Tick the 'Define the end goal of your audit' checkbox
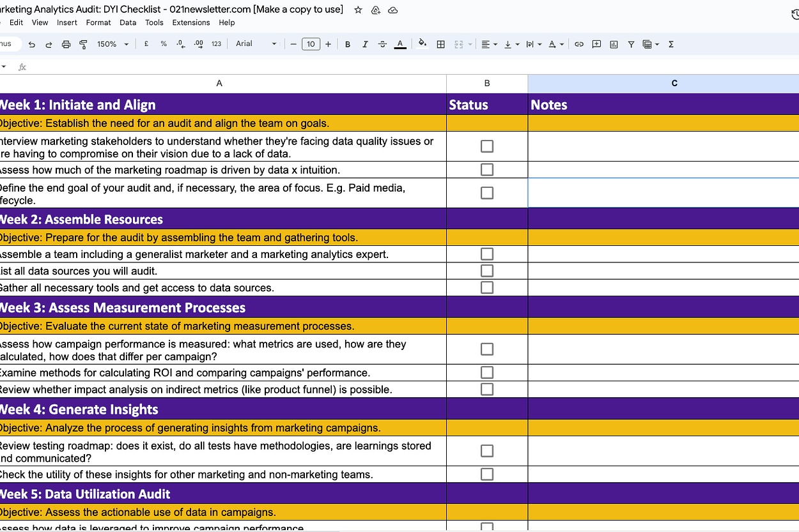 [x=487, y=193]
